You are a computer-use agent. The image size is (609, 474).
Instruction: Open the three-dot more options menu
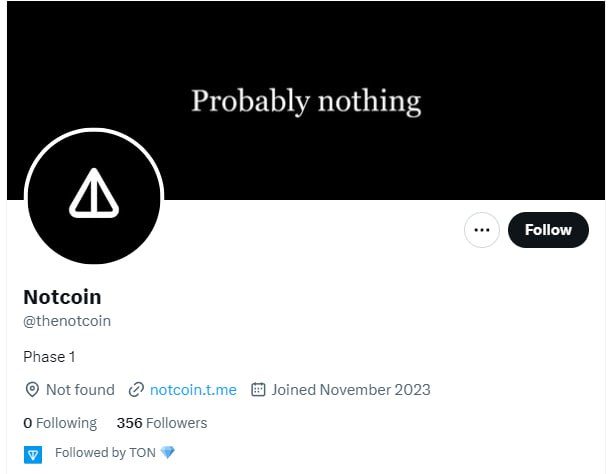482,230
